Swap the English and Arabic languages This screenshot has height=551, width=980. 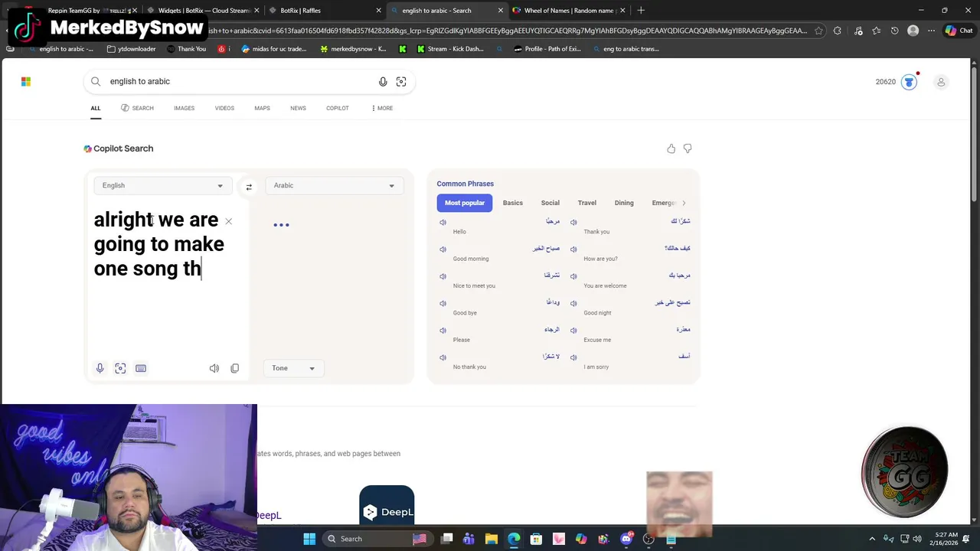point(249,186)
